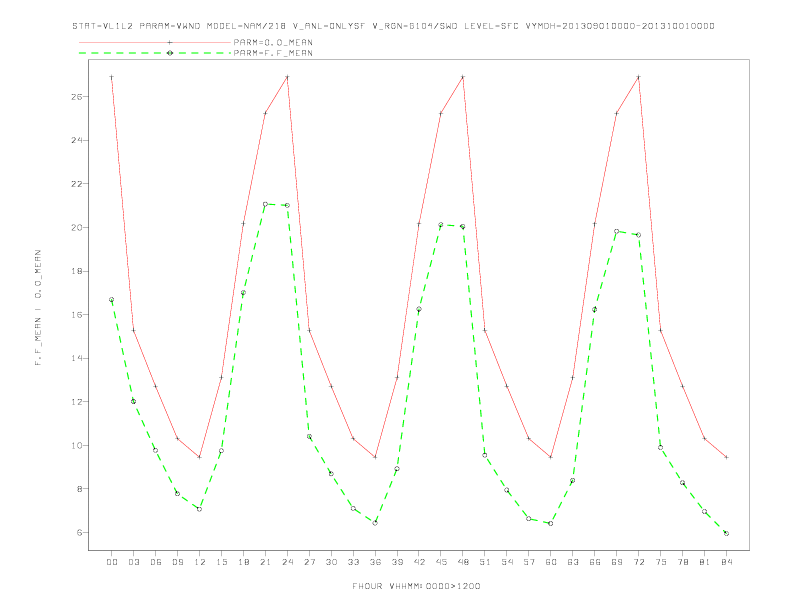Click the x-axis tick label 33
This screenshot has height=612, width=792.
point(353,562)
